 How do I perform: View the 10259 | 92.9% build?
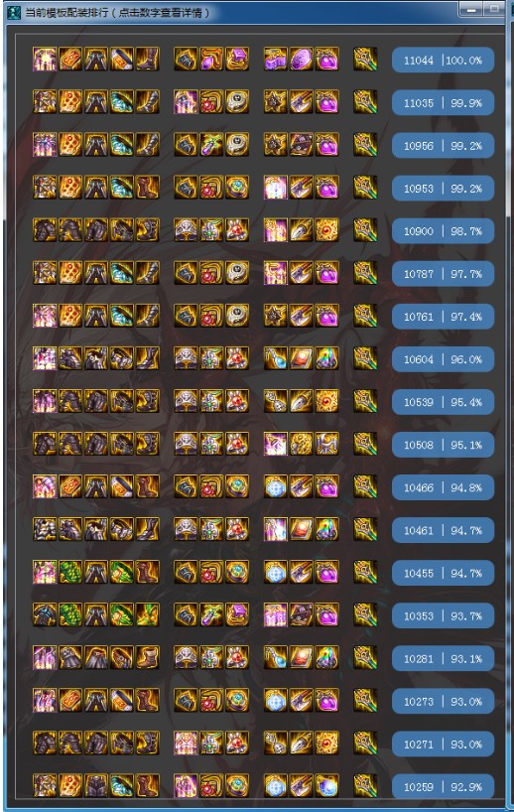443,786
